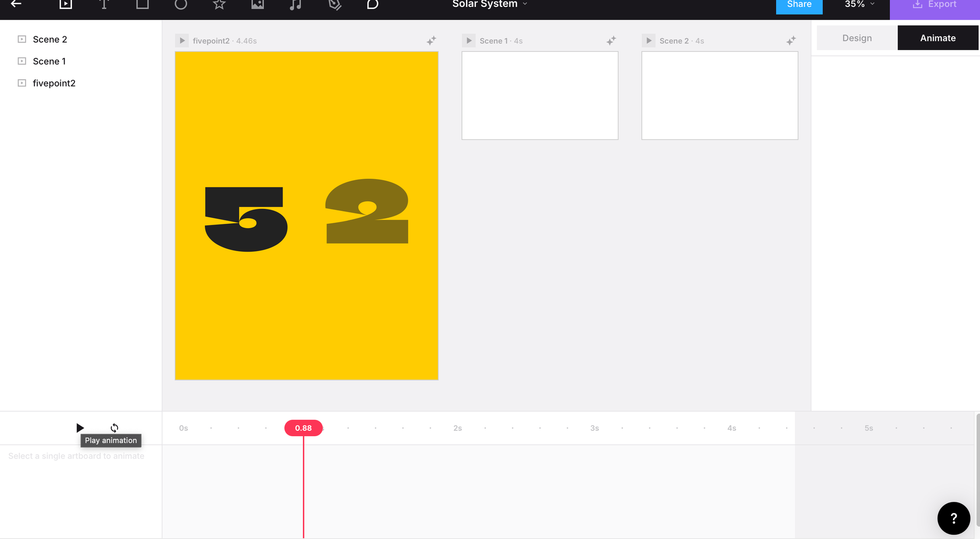The width and height of the screenshot is (980, 539).
Task: Click the 0.88 timeline playhead marker
Action: click(303, 428)
